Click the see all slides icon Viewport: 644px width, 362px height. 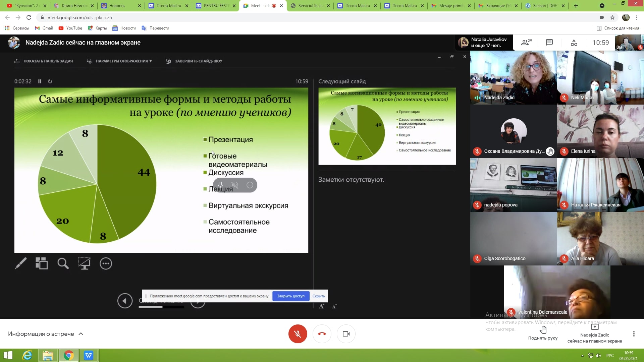(x=42, y=263)
